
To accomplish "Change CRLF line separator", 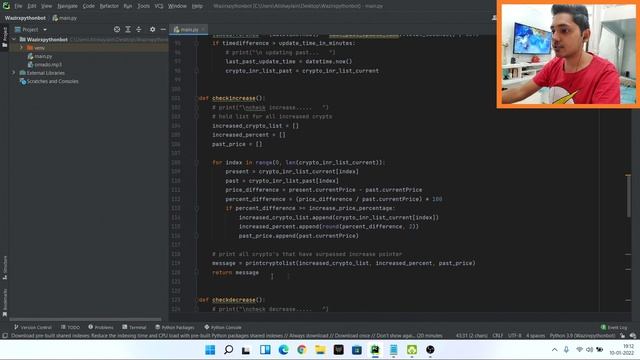I will pyautogui.click(x=498, y=336).
